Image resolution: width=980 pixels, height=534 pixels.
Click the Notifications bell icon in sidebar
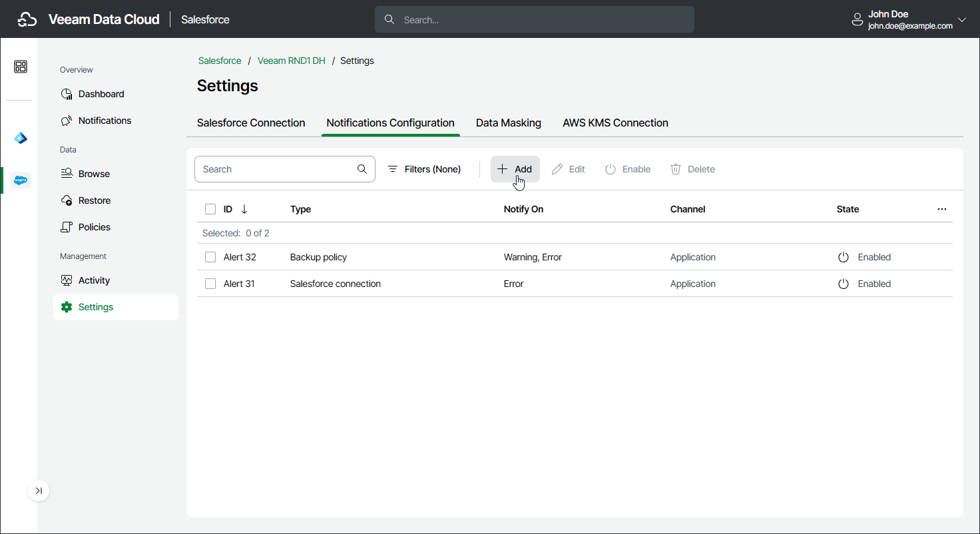point(67,121)
